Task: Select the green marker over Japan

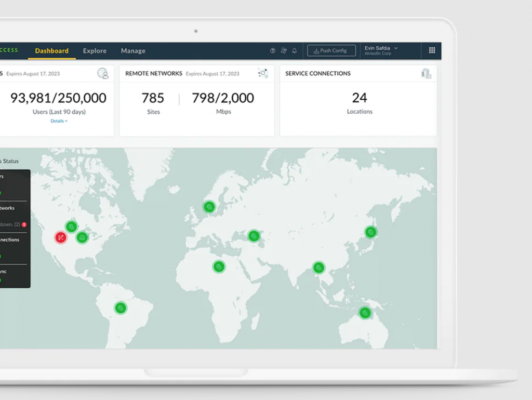Action: 370,232
